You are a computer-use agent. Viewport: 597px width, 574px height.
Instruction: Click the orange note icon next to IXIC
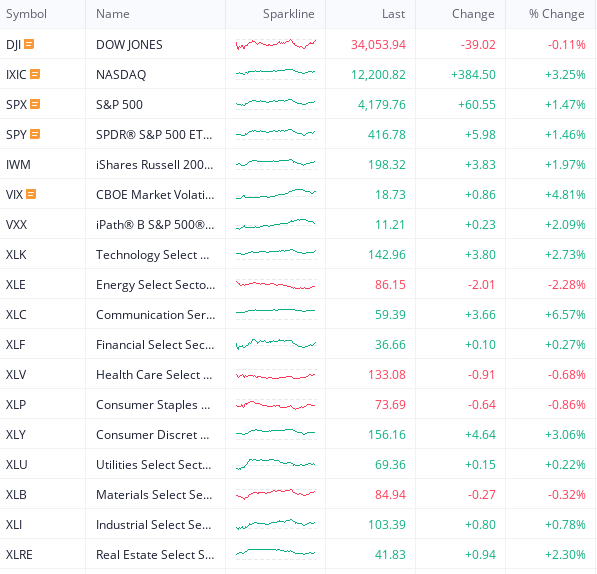click(35, 74)
